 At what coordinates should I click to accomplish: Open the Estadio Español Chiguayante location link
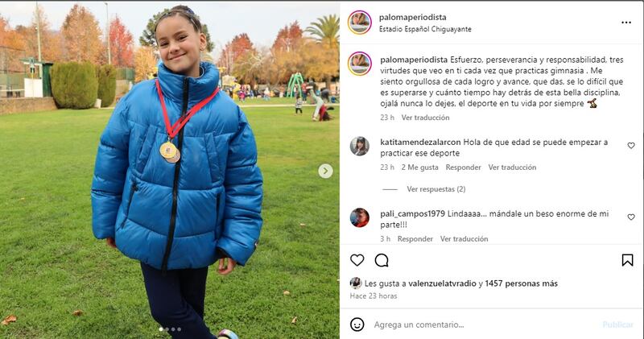click(425, 29)
